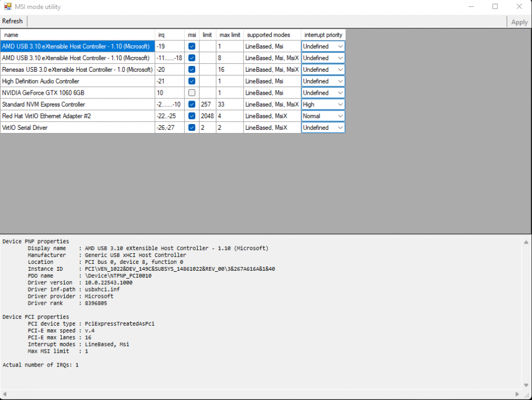Image resolution: width=532 pixels, height=400 pixels.
Task: Click the details pane scroll up arrow
Action: click(x=526, y=242)
